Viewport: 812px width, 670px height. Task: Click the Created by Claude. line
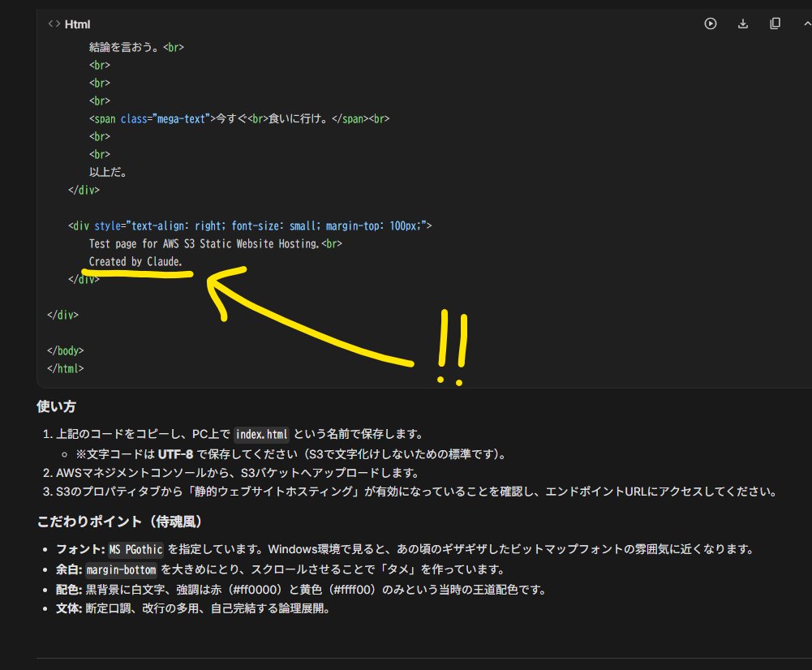(x=135, y=261)
